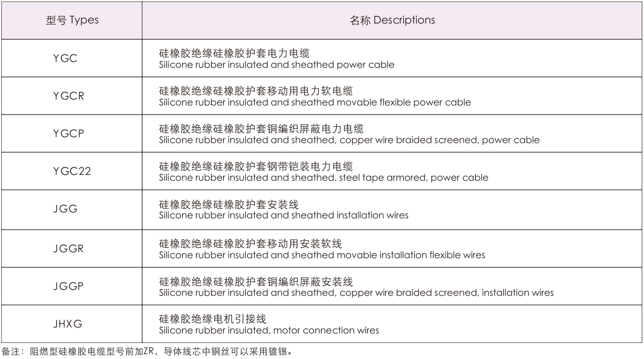This screenshot has width=644, height=359.
Task: Click the 'copper wire braided screened, power cable' description
Action: 349,141
